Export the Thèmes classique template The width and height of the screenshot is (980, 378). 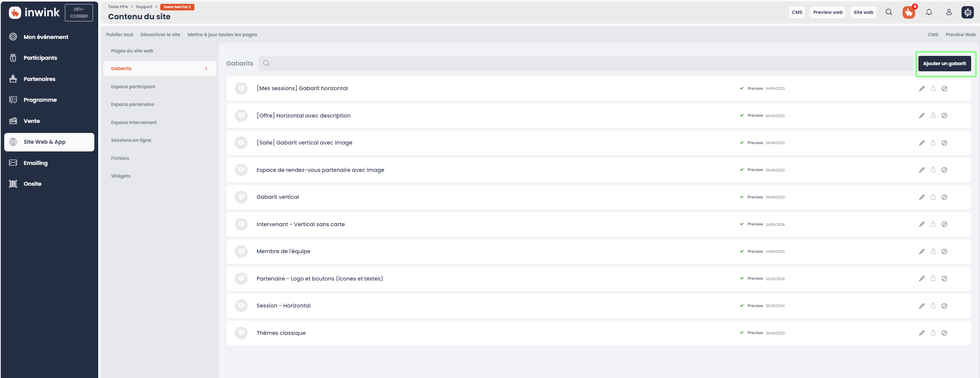point(933,333)
